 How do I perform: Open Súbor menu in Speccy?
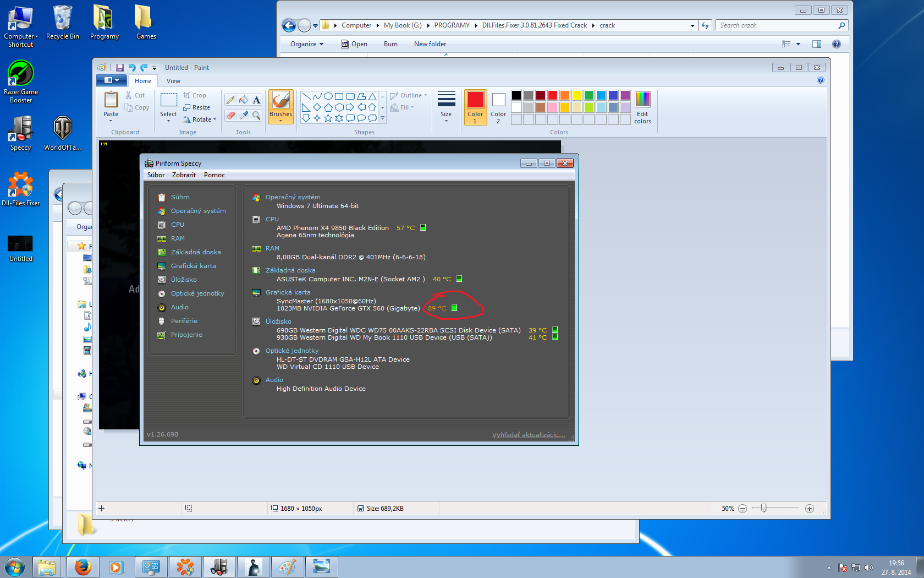point(156,175)
